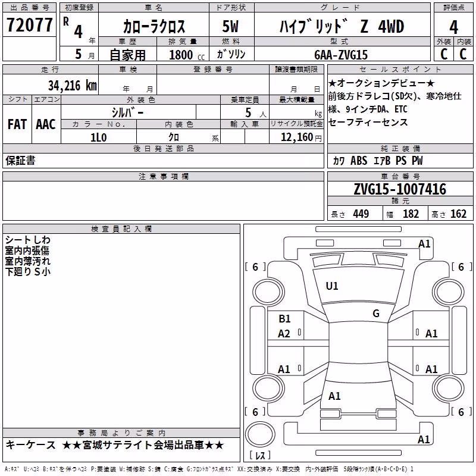Click the A1 mark on the rear bumper

pos(424,439)
